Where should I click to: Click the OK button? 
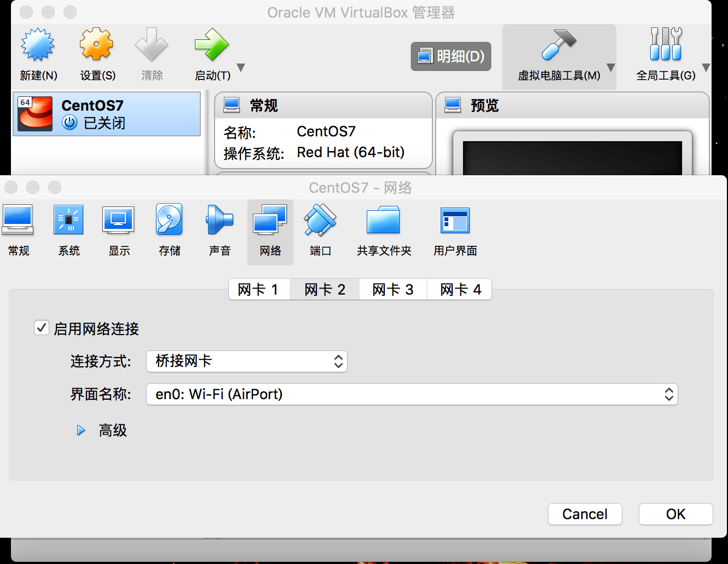(x=676, y=514)
